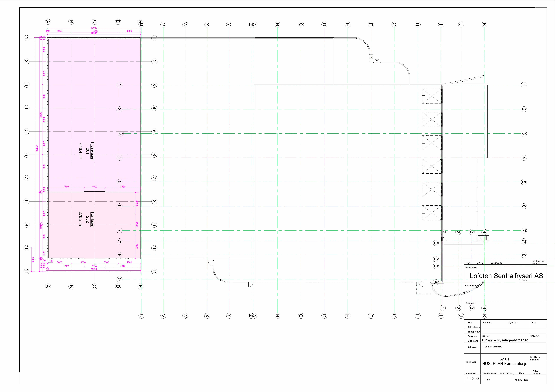Click the "Signature" column header
The height and width of the screenshot is (392, 555).
[x=513, y=323]
